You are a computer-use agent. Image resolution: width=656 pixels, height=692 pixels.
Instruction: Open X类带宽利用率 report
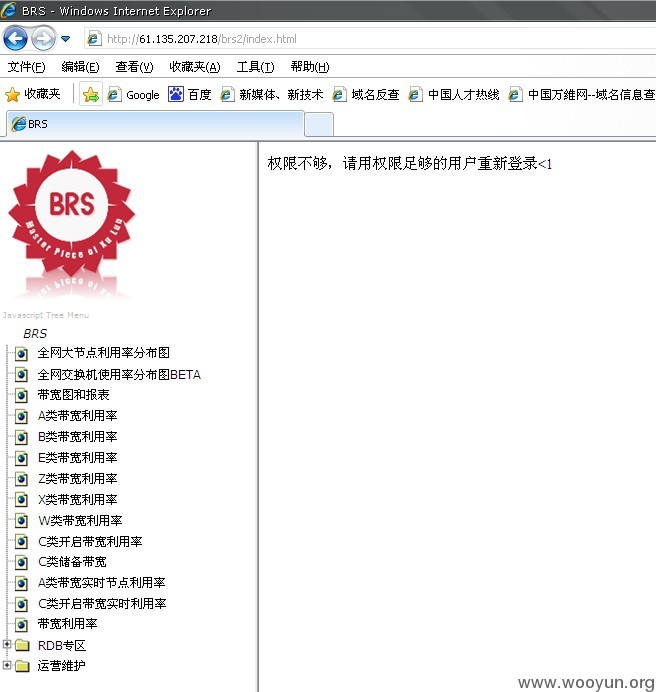(78, 500)
